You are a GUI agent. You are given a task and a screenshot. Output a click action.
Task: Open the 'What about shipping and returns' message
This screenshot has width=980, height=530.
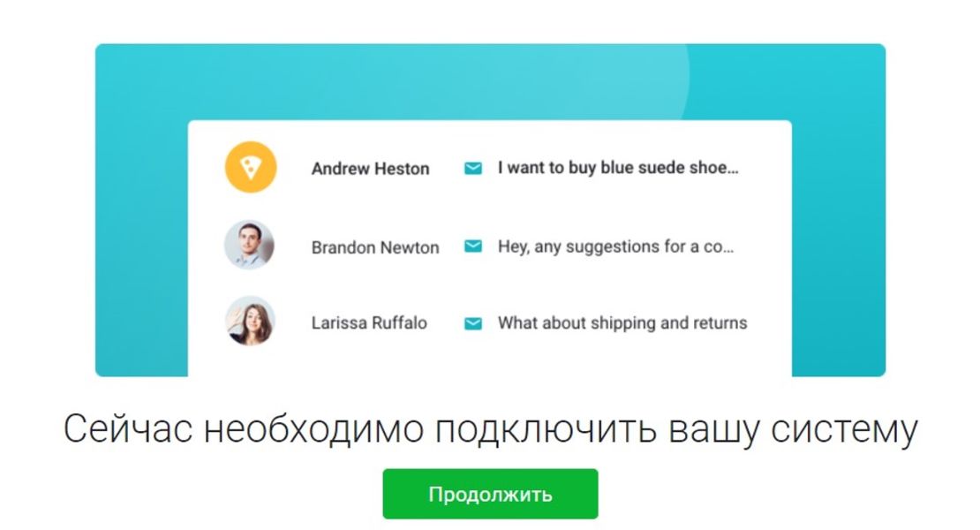coord(622,323)
